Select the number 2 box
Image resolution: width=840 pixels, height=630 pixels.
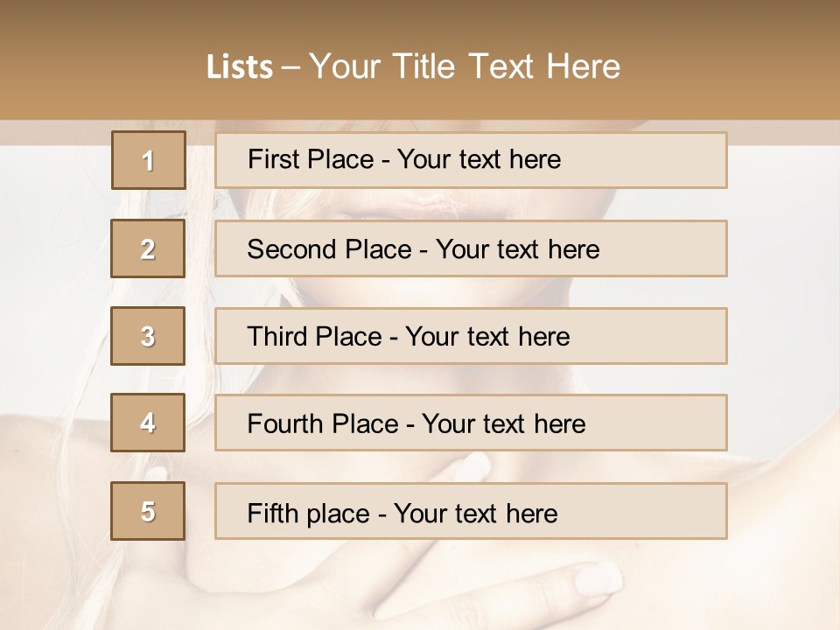tap(148, 248)
